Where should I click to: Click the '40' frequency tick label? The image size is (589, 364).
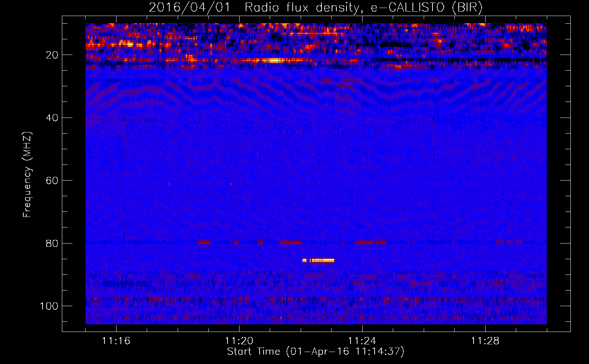pyautogui.click(x=52, y=118)
